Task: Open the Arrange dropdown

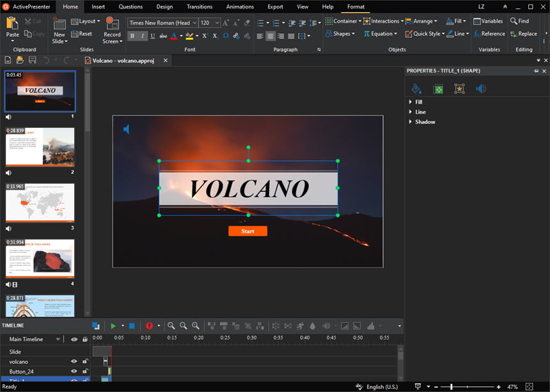Action: [x=421, y=21]
